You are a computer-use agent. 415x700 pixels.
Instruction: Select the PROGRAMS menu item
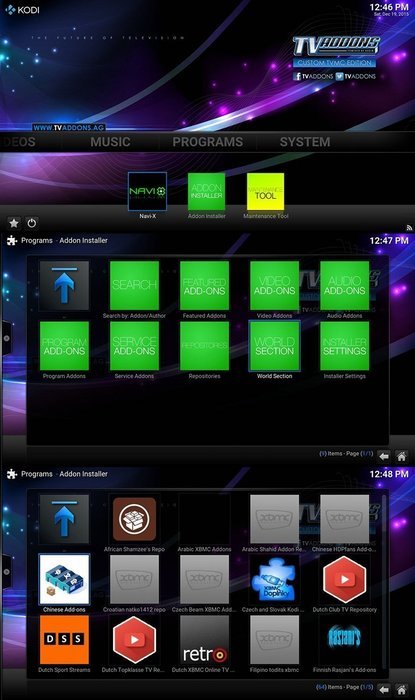pyautogui.click(x=208, y=142)
